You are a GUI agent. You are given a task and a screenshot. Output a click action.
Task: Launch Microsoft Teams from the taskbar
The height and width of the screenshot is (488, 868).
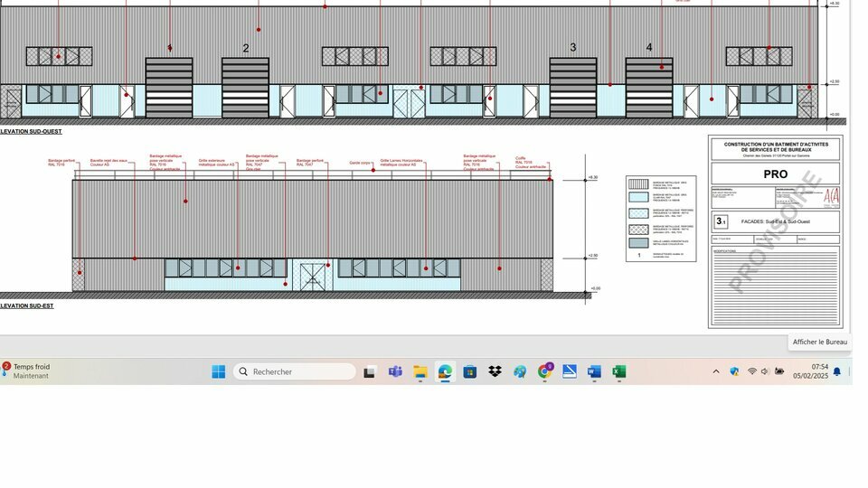point(395,371)
